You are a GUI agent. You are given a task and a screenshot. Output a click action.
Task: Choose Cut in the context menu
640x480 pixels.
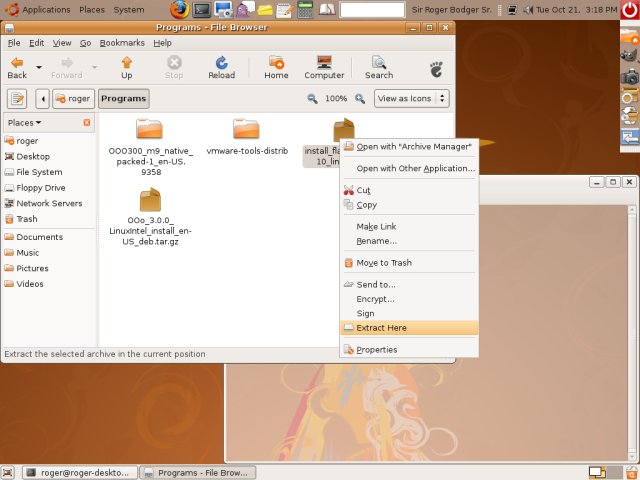[x=409, y=190]
